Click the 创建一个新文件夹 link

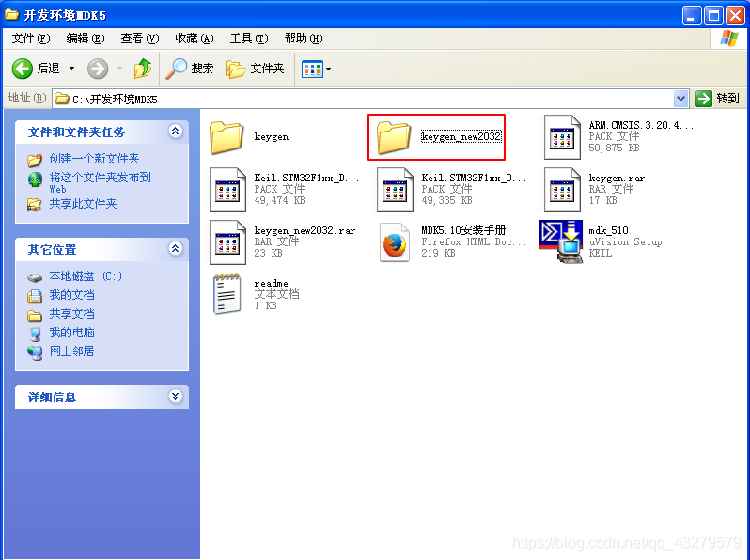[94, 159]
